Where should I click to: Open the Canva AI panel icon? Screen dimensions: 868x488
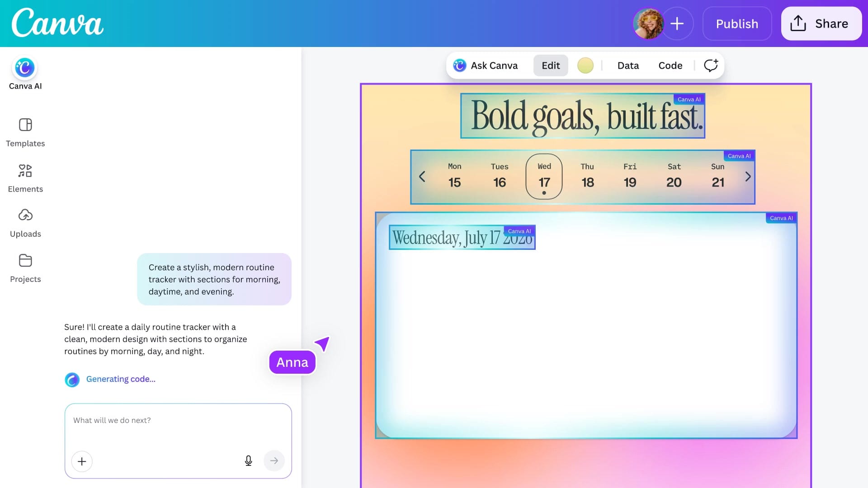(25, 68)
